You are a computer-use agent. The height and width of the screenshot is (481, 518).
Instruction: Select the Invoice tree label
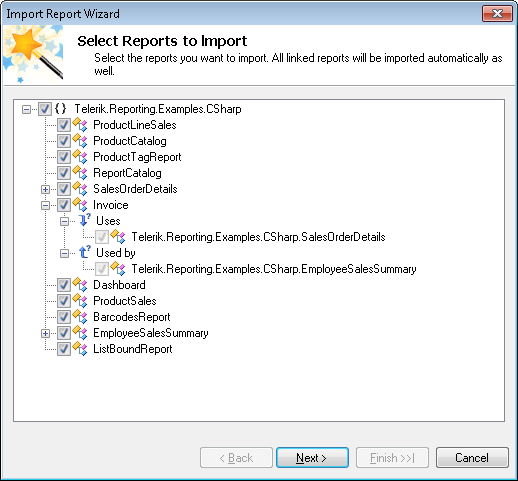click(111, 205)
